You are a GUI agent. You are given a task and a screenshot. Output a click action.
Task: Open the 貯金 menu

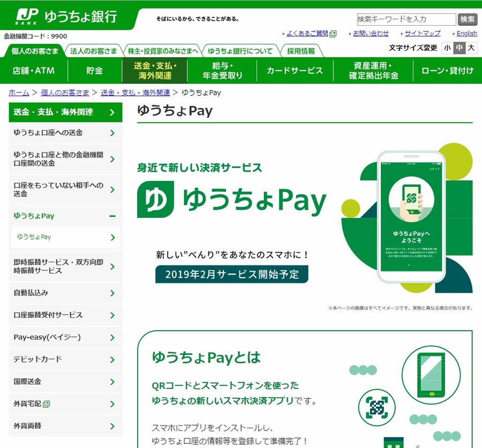click(x=94, y=71)
